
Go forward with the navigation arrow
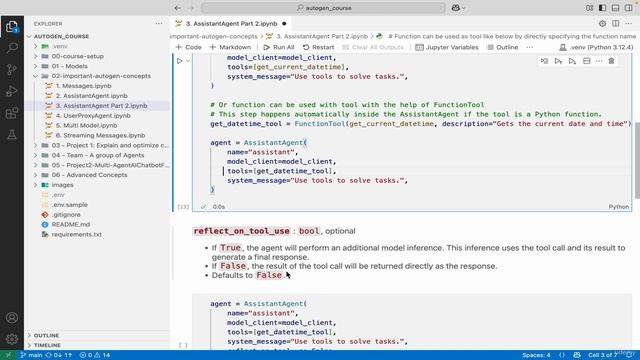191,8
